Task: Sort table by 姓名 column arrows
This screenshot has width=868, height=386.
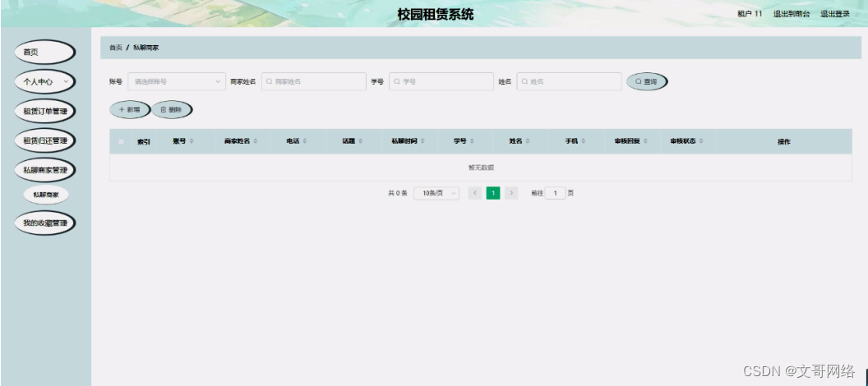Action: 528,141
